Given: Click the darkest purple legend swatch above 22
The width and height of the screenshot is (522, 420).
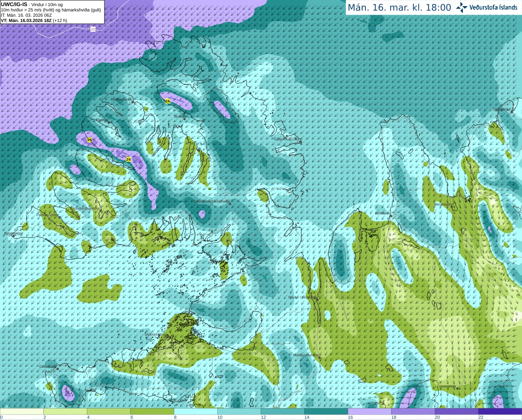Looking at the screenshot, I should (500, 411).
